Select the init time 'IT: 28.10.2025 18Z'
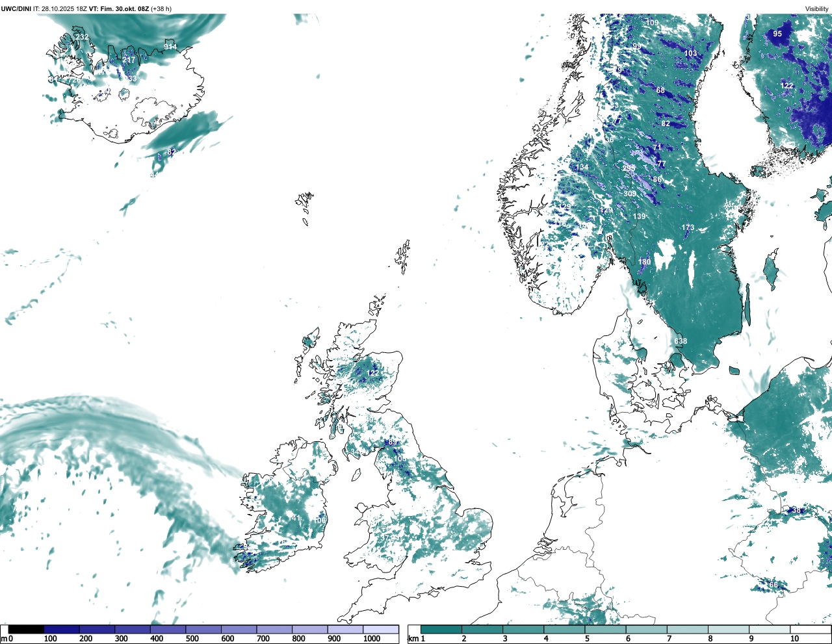The width and height of the screenshot is (832, 644). click(x=60, y=9)
